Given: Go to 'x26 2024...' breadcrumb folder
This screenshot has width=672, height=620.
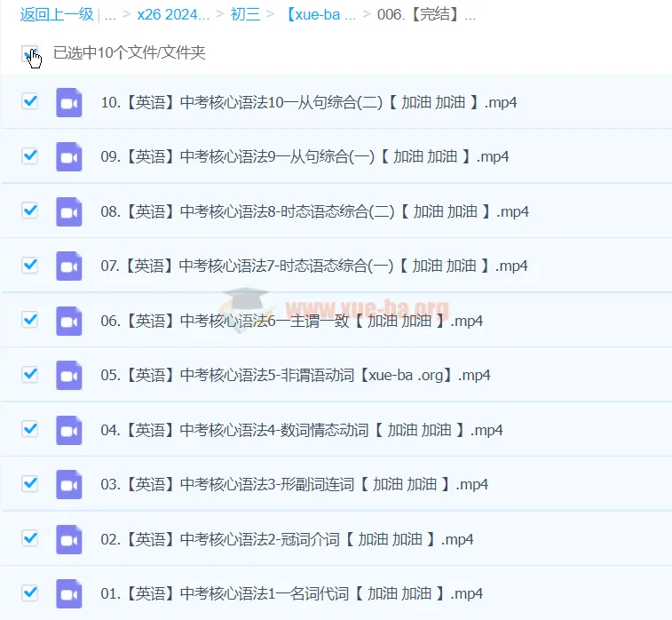Looking at the screenshot, I should pos(173,15).
